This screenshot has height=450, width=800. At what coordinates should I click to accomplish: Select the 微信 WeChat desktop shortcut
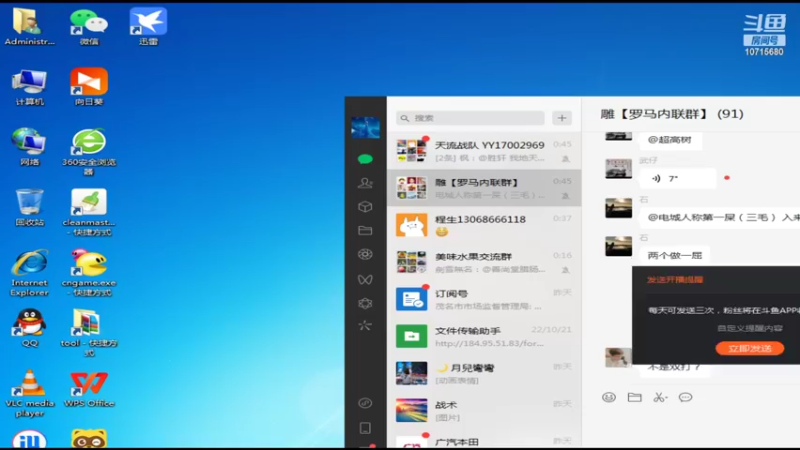[x=89, y=27]
